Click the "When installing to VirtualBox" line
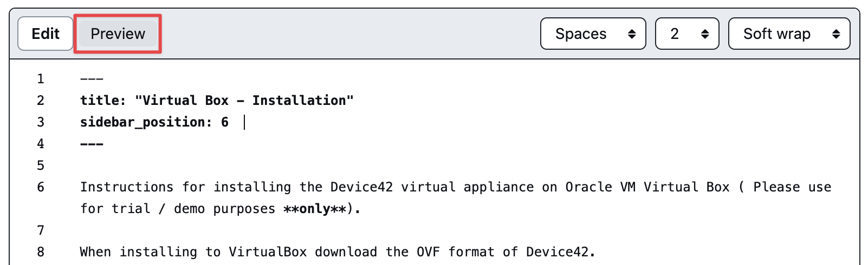This screenshot has height=265, width=868. [337, 252]
